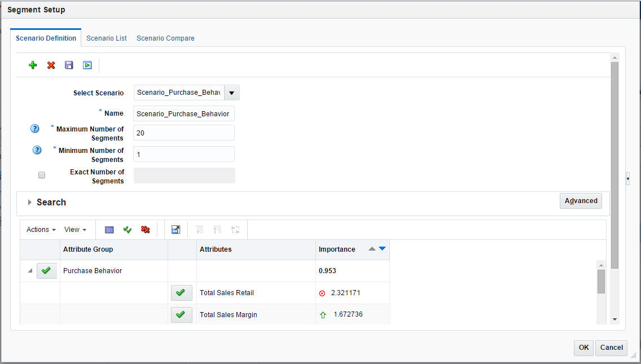Click the table columns icon in grid toolbar
Viewport: 641px width, 364px height.
click(109, 230)
